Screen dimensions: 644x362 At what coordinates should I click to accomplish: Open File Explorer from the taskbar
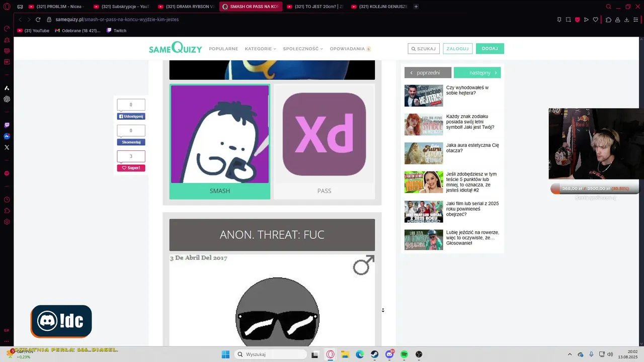[x=345, y=354]
